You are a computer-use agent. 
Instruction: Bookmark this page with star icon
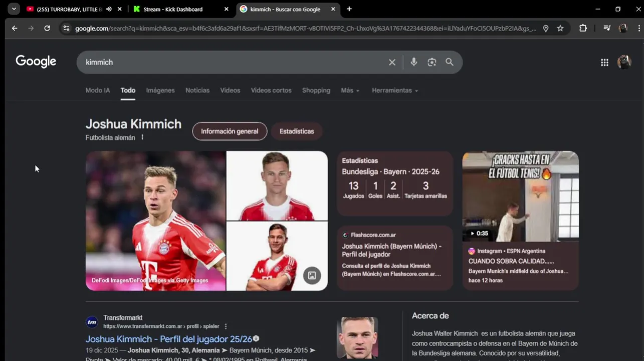[x=560, y=29]
